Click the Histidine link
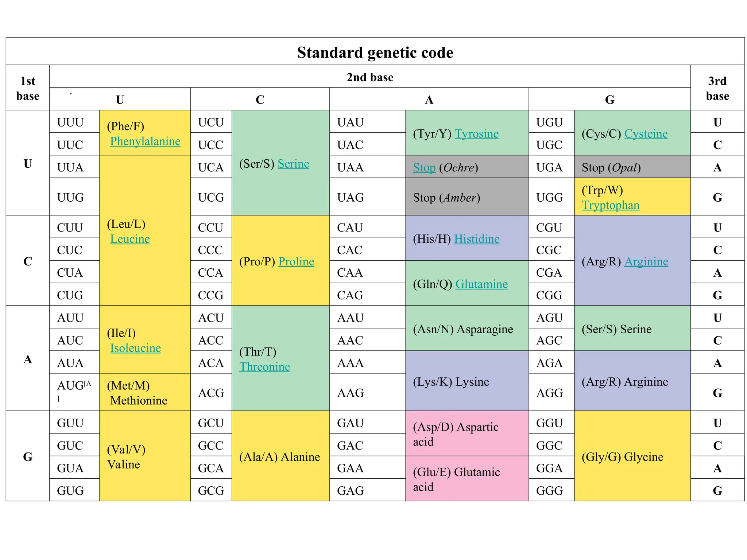The height and width of the screenshot is (560, 747). (x=477, y=239)
